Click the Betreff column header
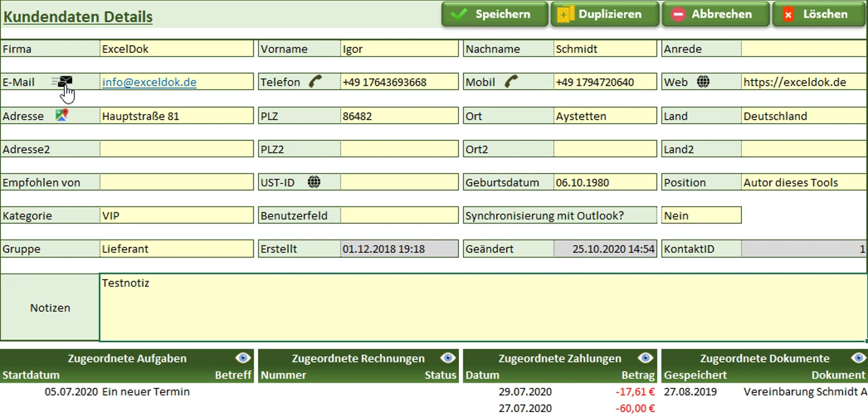The image size is (868, 414). [x=233, y=375]
